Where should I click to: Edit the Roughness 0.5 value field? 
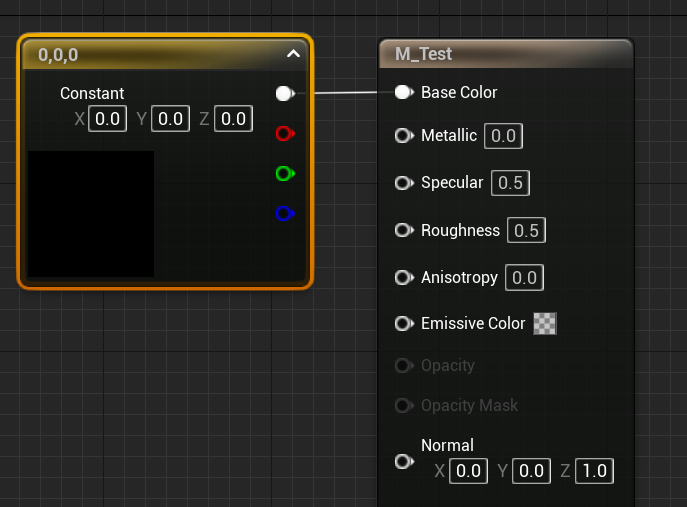[x=526, y=230]
